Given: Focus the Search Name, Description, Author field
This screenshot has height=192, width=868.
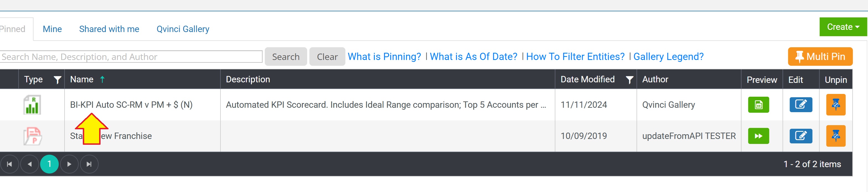Looking at the screenshot, I should click(131, 56).
